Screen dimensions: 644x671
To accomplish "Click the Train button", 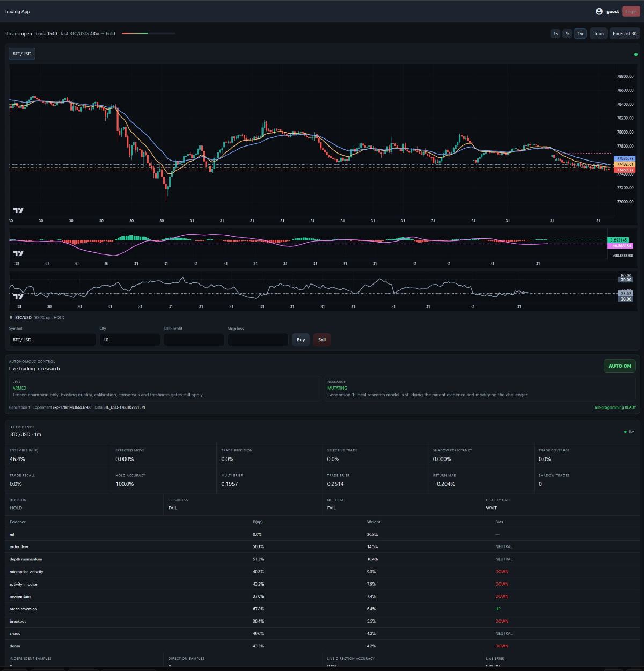I will [x=598, y=34].
